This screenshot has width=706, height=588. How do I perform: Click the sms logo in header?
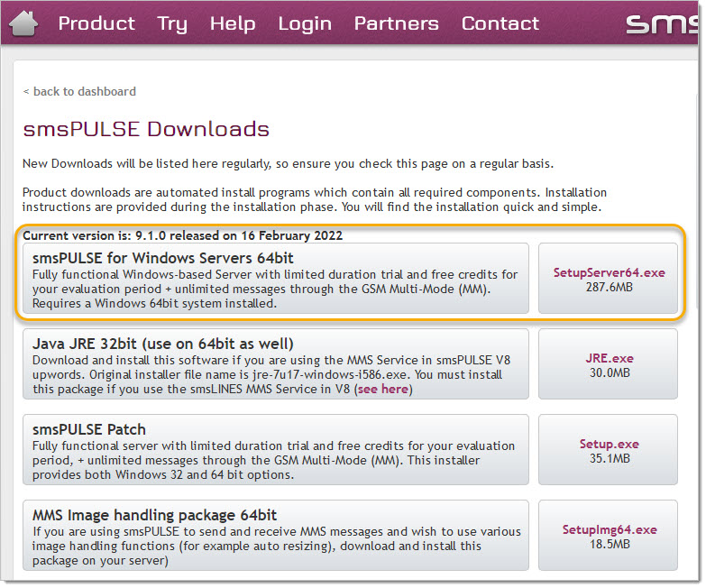pyautogui.click(x=663, y=23)
